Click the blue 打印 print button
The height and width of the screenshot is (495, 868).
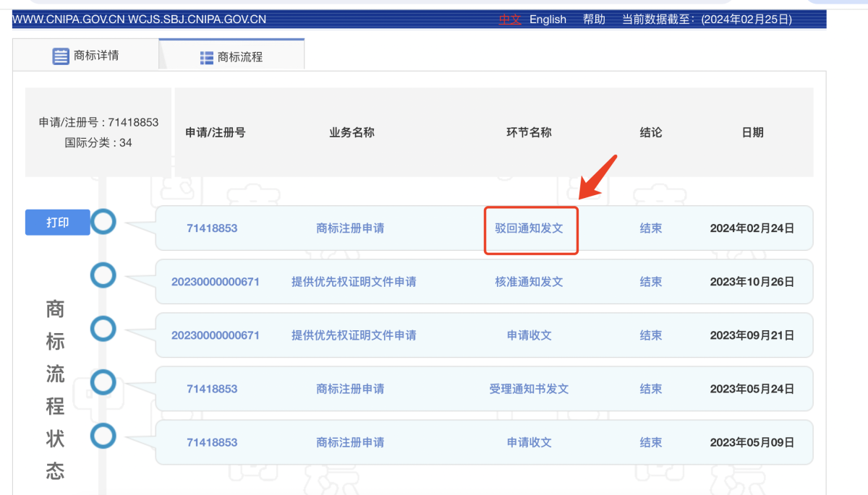click(x=58, y=223)
